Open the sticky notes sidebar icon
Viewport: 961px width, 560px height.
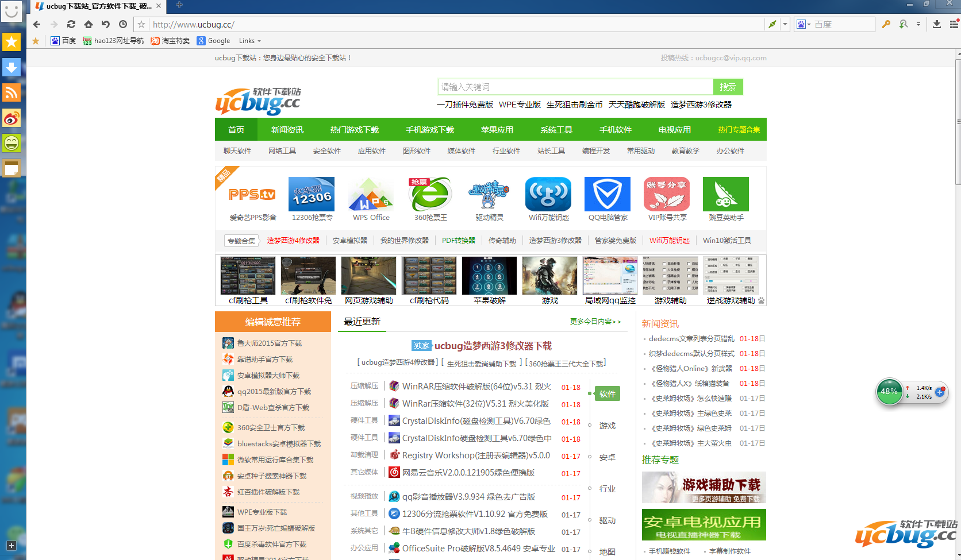11,168
